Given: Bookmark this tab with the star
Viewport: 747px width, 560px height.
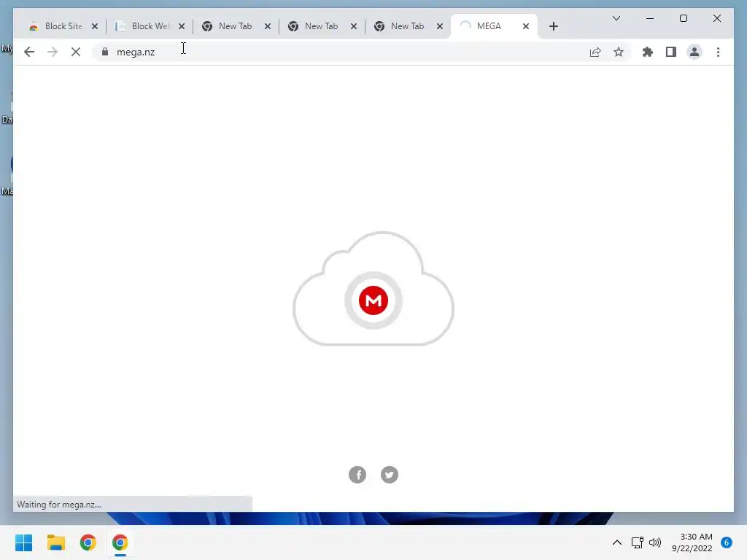Looking at the screenshot, I should [x=619, y=52].
